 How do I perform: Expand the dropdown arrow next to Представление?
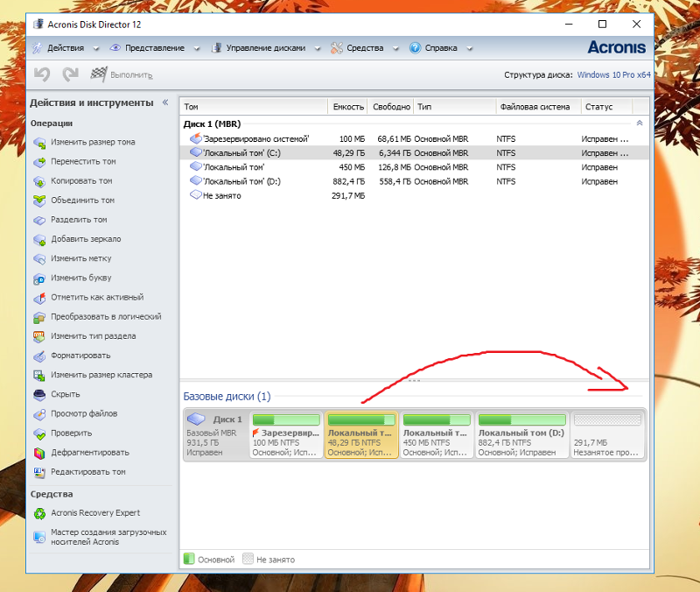pyautogui.click(x=197, y=49)
